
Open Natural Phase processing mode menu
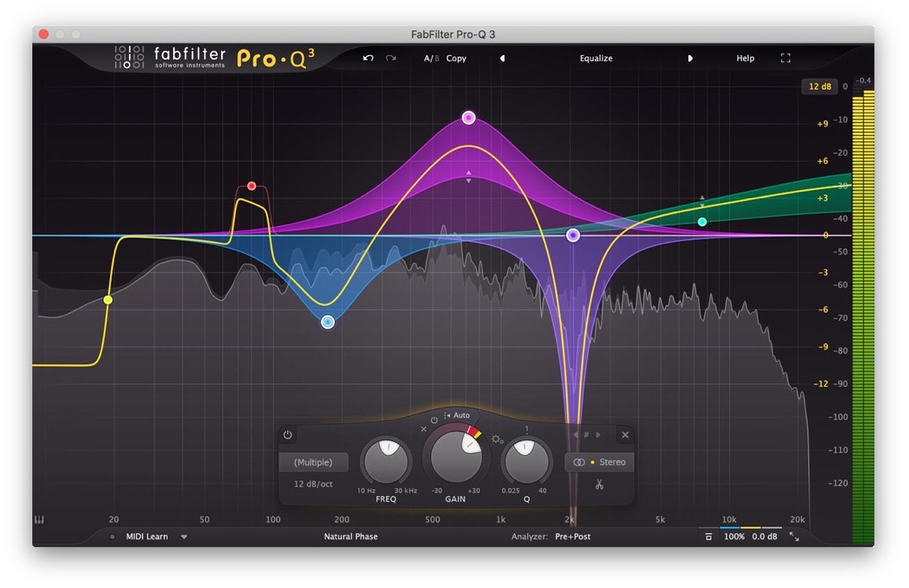351,536
